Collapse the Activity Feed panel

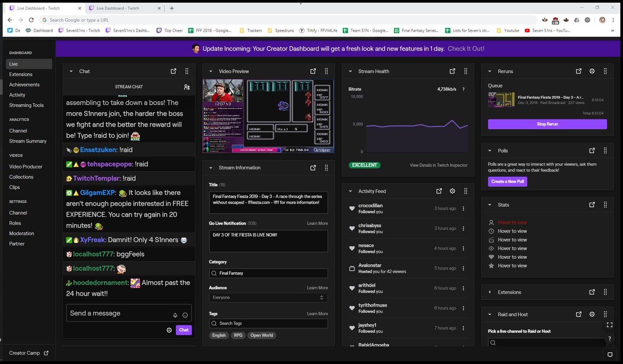(350, 191)
